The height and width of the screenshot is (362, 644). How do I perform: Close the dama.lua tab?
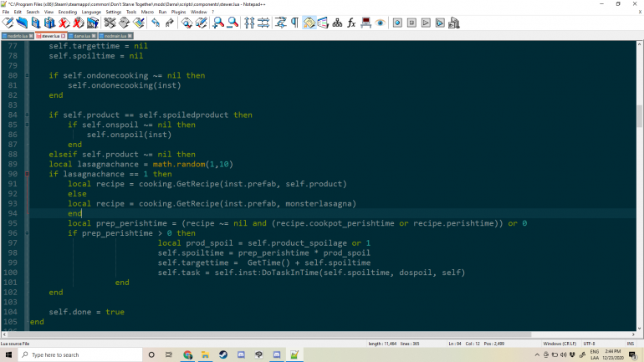click(94, 37)
